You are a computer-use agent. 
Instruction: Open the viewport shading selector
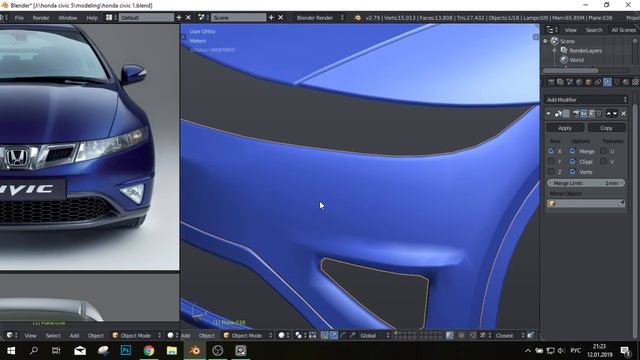(x=284, y=336)
